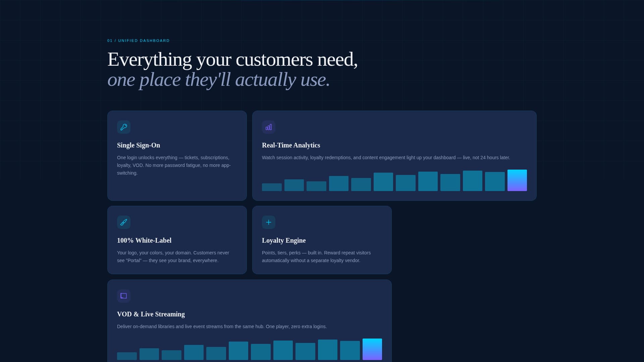The width and height of the screenshot is (644, 362).
Task: Click the bar chart icon on Real-Time Analytics
Action: point(269,127)
